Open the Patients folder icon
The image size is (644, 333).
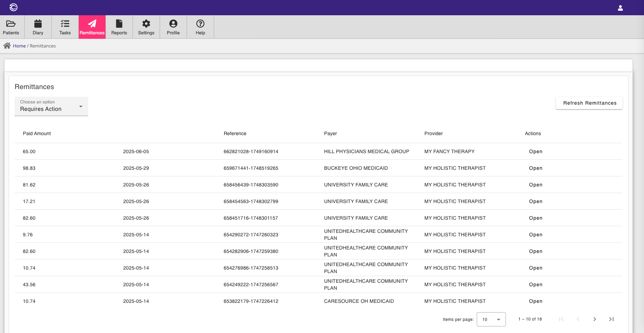click(11, 24)
